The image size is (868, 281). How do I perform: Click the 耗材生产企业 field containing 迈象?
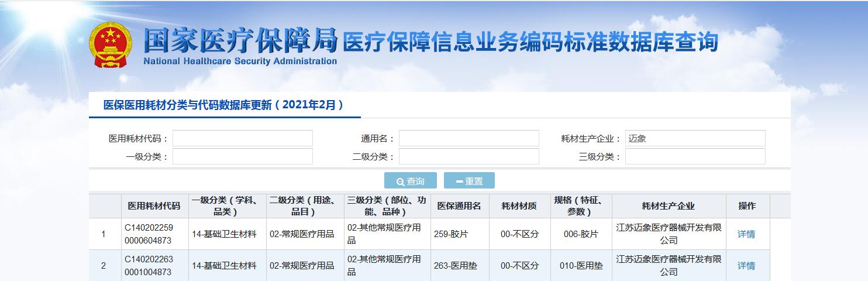695,138
